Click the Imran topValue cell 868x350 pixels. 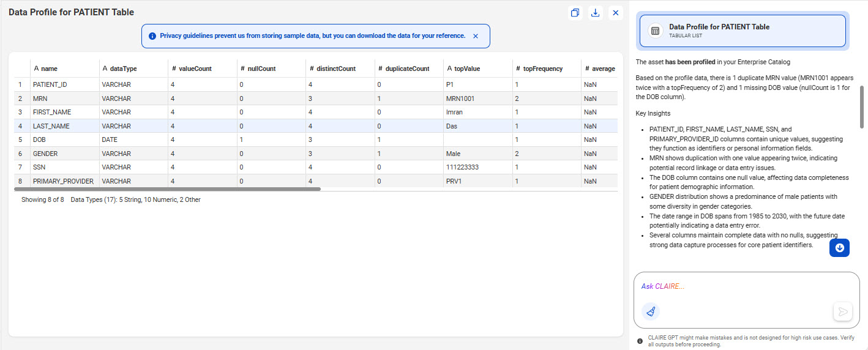click(x=478, y=112)
